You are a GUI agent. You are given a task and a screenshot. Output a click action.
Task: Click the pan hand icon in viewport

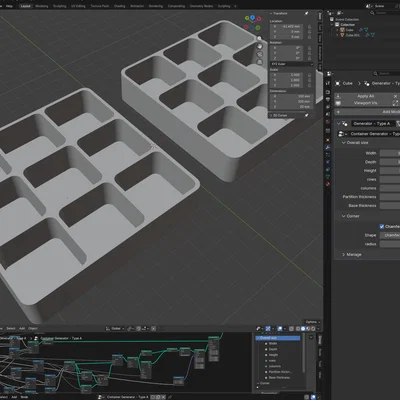click(x=260, y=47)
